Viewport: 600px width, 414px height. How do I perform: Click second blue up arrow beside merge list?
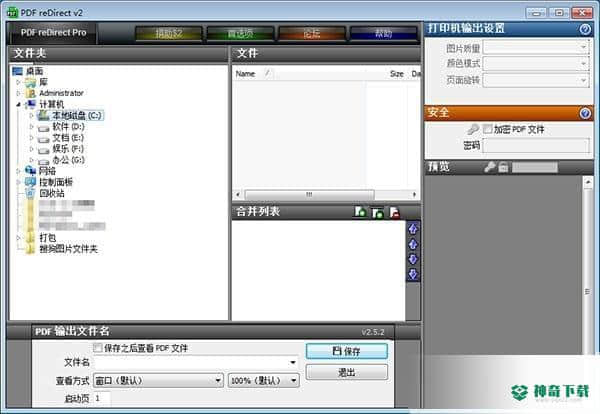[413, 244]
